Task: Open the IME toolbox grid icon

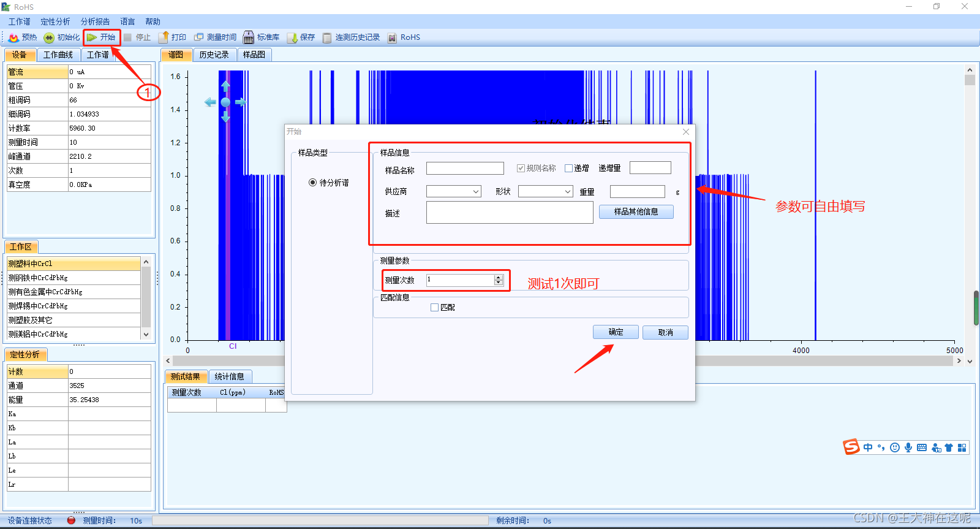Action: click(x=962, y=447)
